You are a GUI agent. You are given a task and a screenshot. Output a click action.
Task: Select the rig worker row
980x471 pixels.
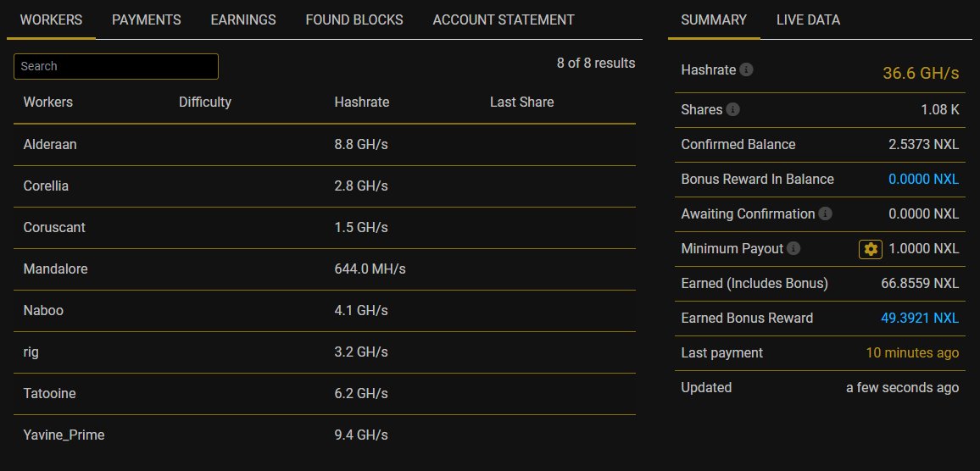coord(325,352)
